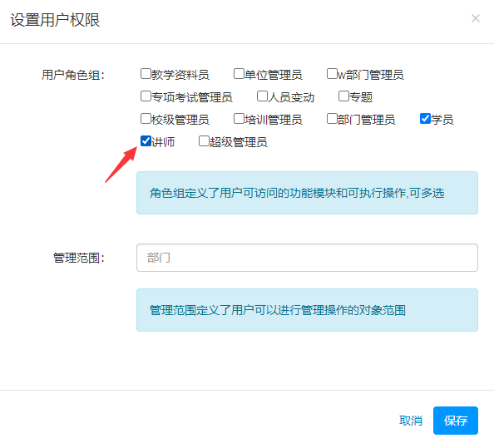Click the 保存 button

456,421
